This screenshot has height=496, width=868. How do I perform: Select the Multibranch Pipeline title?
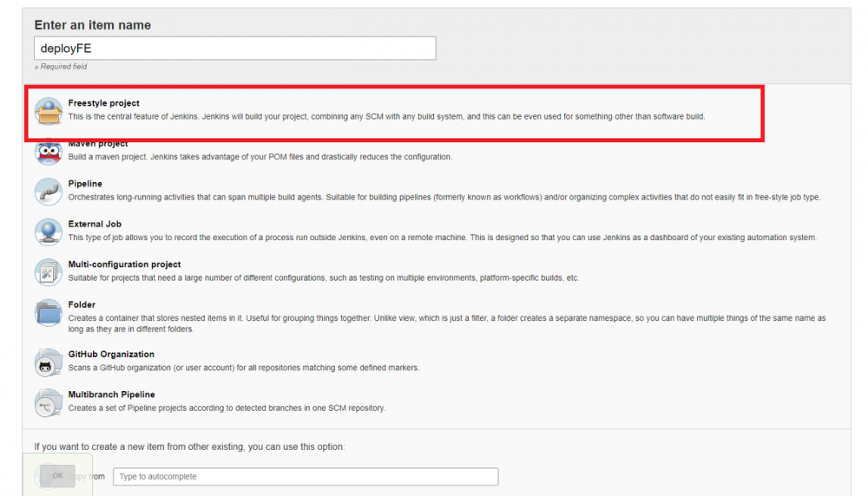pyautogui.click(x=111, y=395)
